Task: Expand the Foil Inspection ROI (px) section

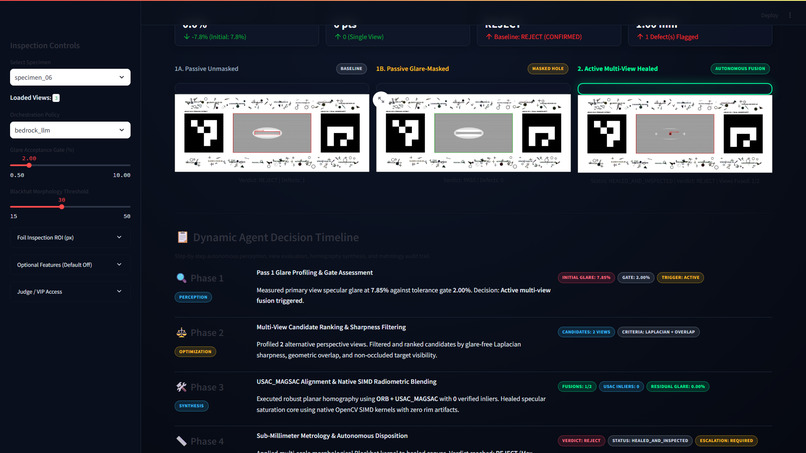Action: click(70, 238)
